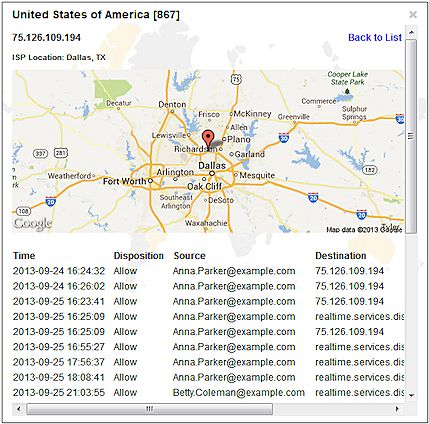Click the Plano label on map
Viewport: 429px width, 424px height.
tap(239, 139)
